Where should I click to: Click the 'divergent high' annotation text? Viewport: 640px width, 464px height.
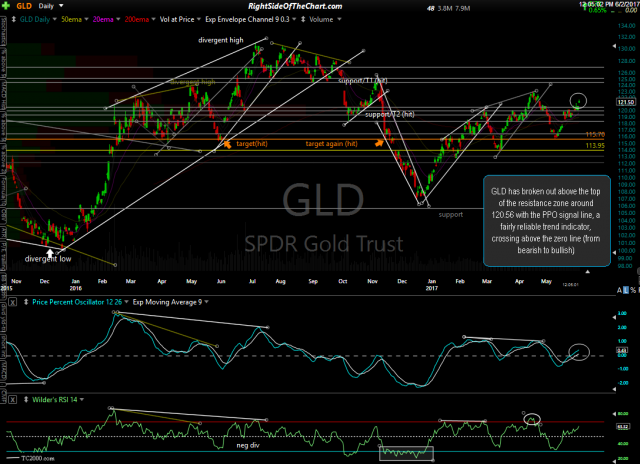pos(221,40)
